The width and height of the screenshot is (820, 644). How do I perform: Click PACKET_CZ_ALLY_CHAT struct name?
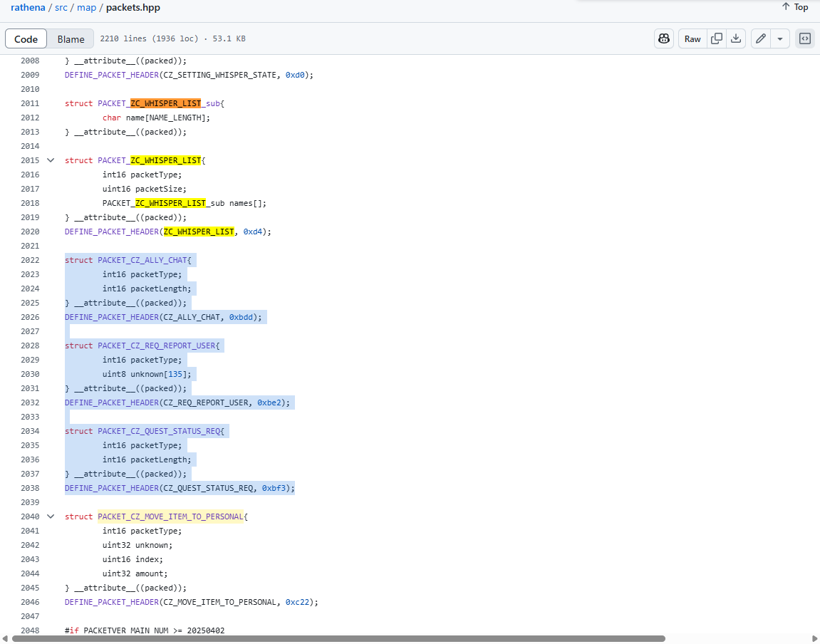pyautogui.click(x=142, y=260)
